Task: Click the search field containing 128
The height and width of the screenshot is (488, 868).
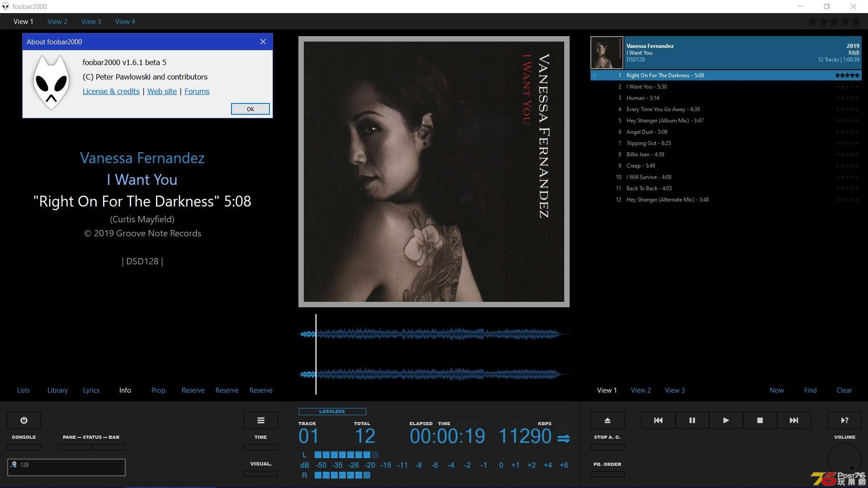Action: [x=66, y=467]
